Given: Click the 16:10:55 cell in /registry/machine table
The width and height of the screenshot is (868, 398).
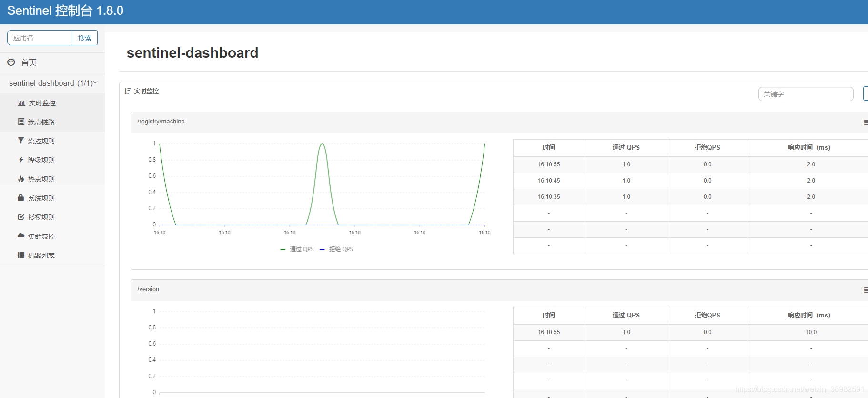Looking at the screenshot, I should pyautogui.click(x=549, y=164).
